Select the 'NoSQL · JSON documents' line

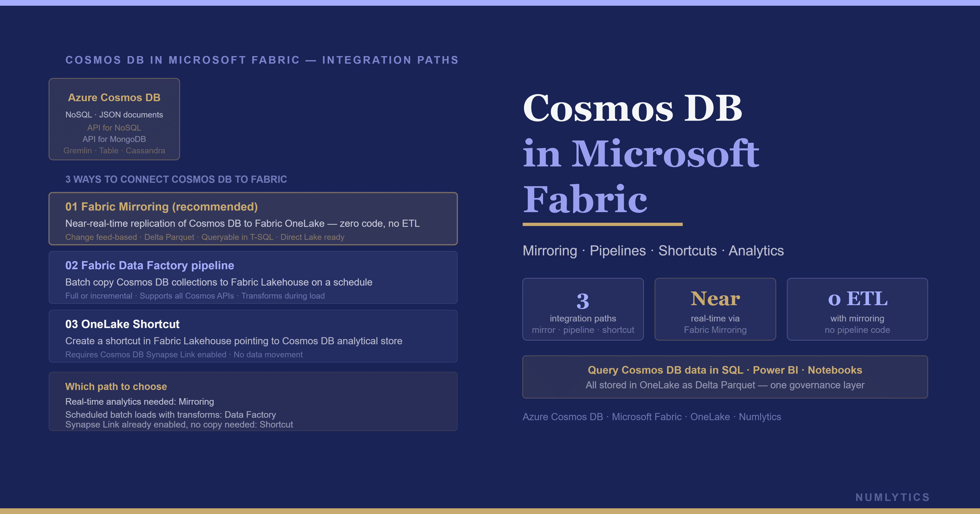(114, 115)
